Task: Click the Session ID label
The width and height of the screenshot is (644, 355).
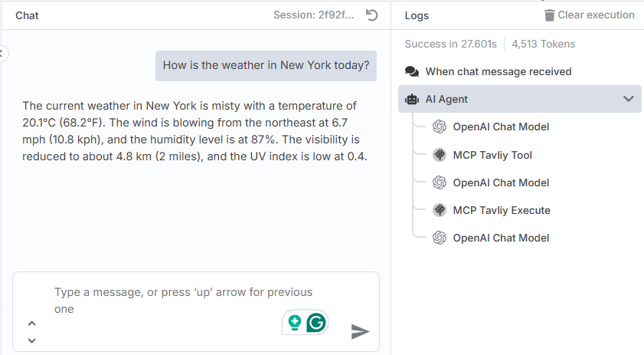Action: [314, 15]
